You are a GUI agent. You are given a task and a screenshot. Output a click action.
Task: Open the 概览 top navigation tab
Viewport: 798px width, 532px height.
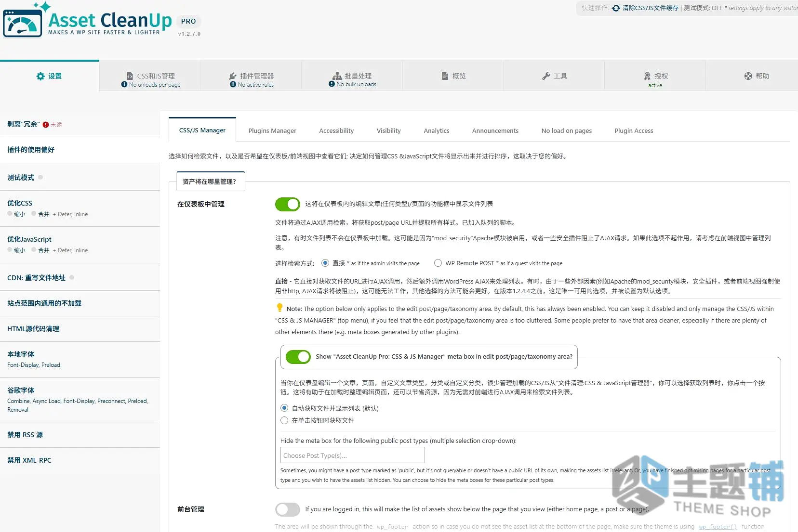[453, 76]
